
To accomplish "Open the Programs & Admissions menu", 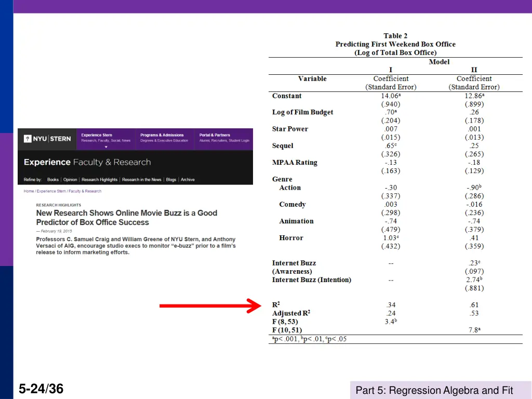I will click(162, 138).
